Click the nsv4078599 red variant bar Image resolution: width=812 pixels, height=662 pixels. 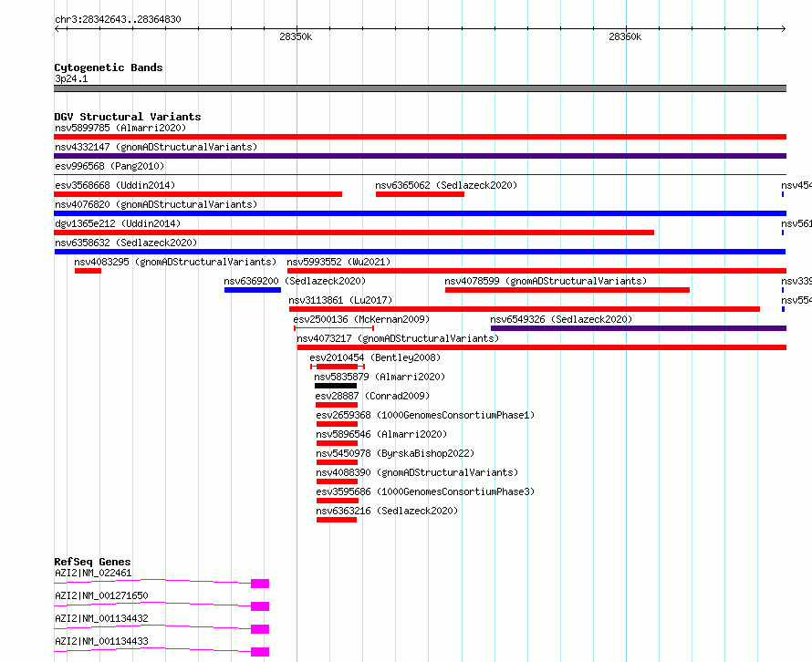567,290
